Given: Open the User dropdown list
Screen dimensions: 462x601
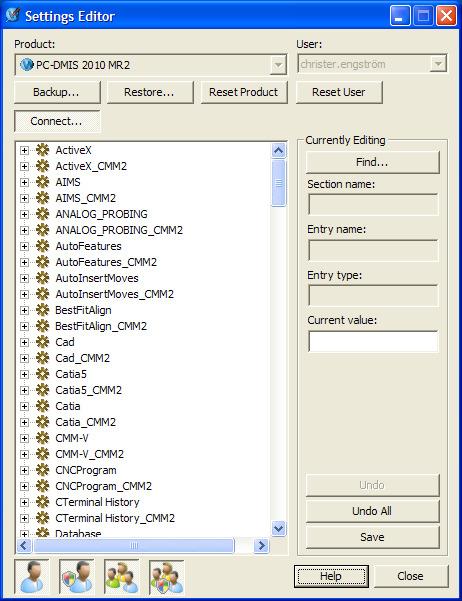Looking at the screenshot, I should click(438, 64).
